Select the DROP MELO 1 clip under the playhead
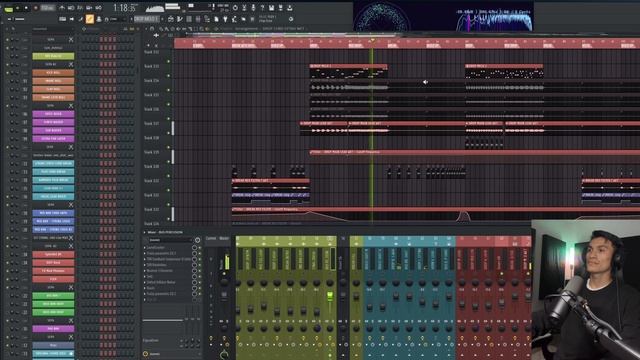This screenshot has height=360, width=640. click(x=348, y=72)
